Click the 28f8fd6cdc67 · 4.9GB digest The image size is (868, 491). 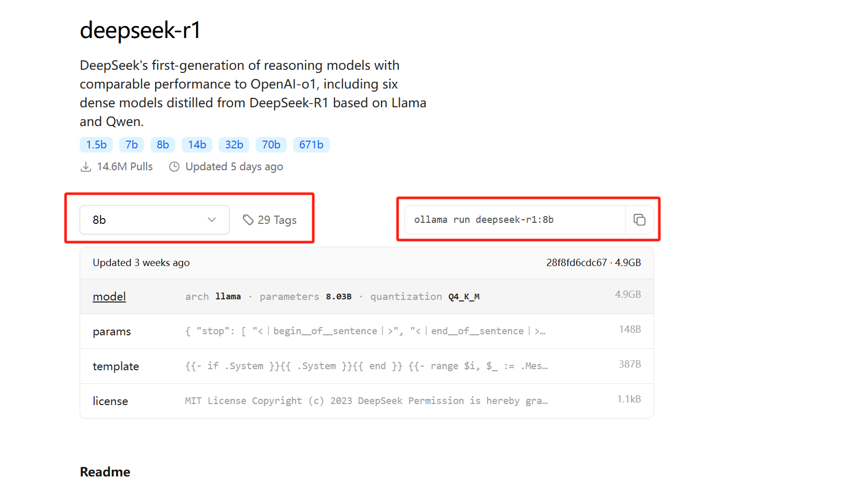pyautogui.click(x=594, y=263)
